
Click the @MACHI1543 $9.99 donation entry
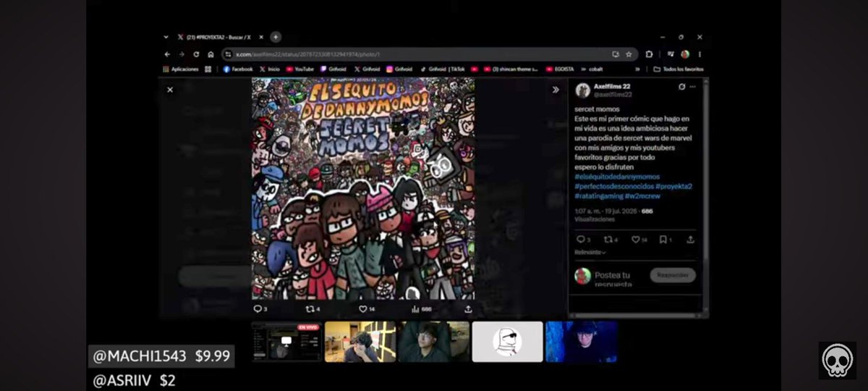162,356
